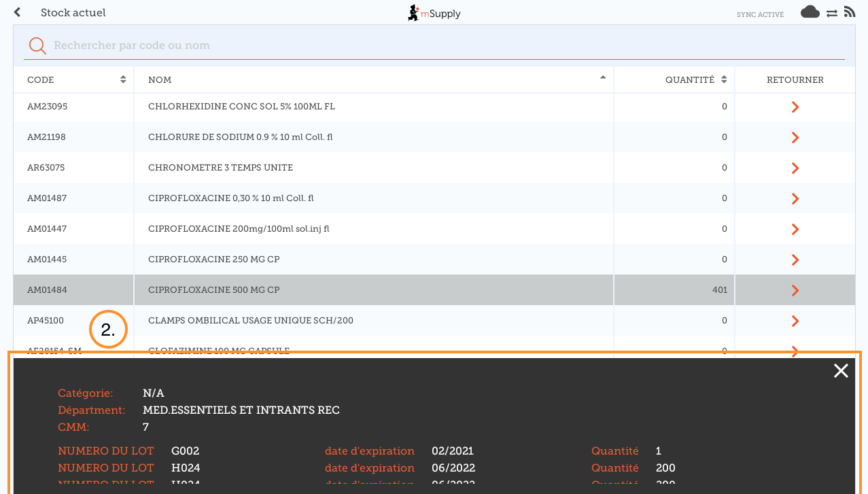The image size is (868, 494).
Task: Click the RSS-style signal icon
Action: tap(849, 12)
